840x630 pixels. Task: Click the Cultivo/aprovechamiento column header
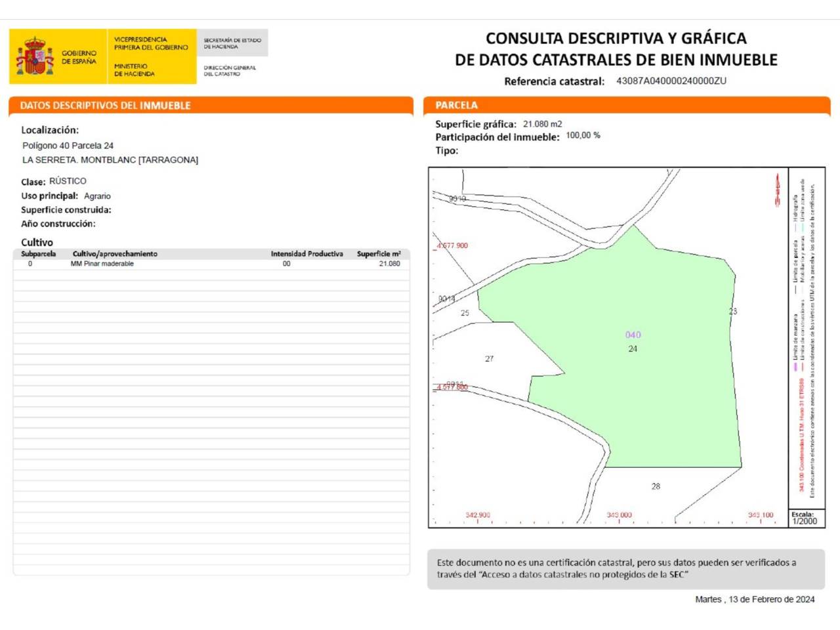[x=115, y=254]
